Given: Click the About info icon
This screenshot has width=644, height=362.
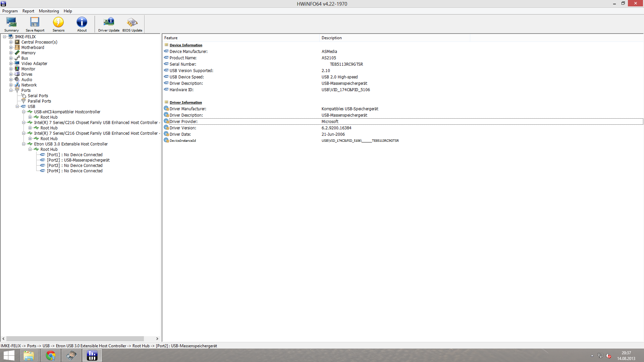Looking at the screenshot, I should point(82,24).
